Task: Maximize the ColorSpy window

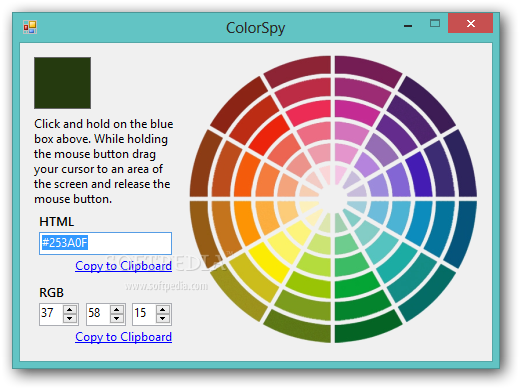Action: click(x=435, y=23)
